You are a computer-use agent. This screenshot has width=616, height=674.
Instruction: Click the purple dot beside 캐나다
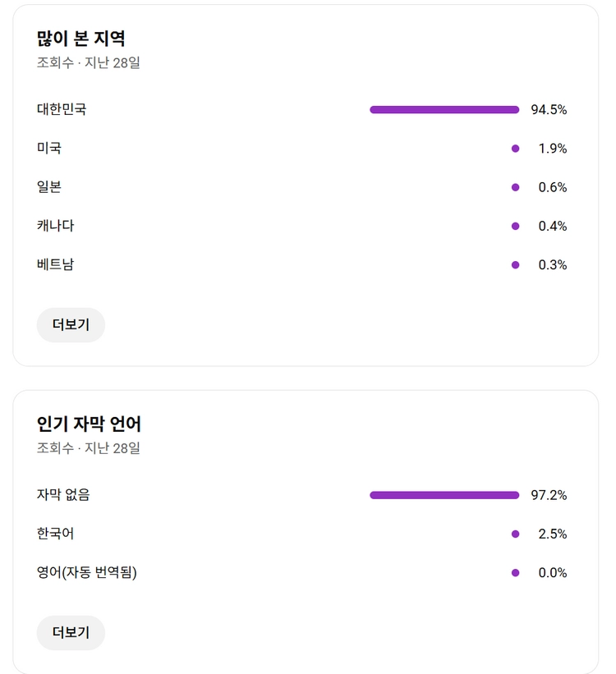pyautogui.click(x=515, y=226)
